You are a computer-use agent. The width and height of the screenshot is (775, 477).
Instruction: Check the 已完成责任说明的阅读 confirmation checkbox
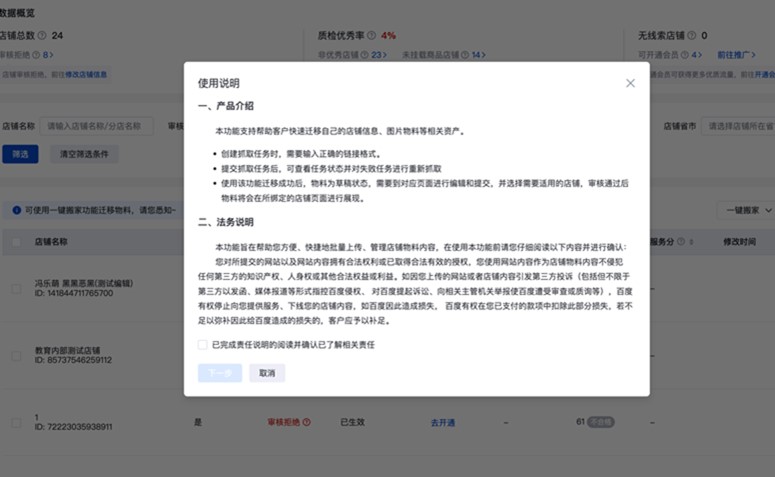[x=203, y=344]
